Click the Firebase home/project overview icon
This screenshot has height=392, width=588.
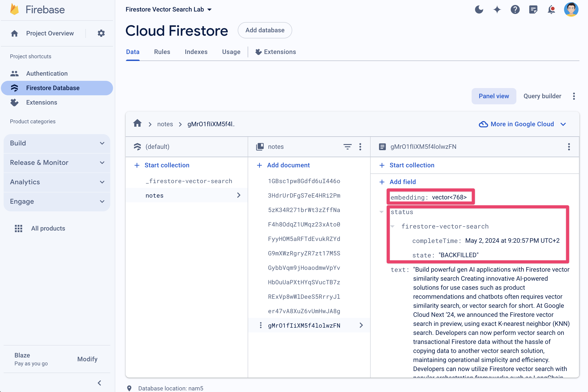[14, 33]
